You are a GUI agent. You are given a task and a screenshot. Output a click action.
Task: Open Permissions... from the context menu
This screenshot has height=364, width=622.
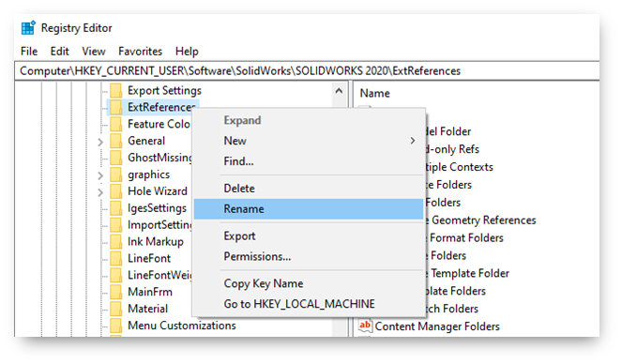coord(309,256)
